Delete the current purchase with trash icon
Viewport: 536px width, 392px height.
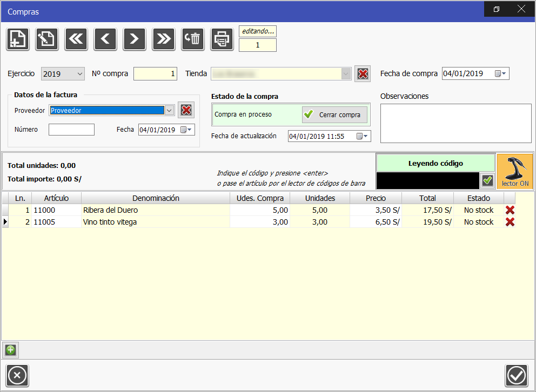click(192, 39)
